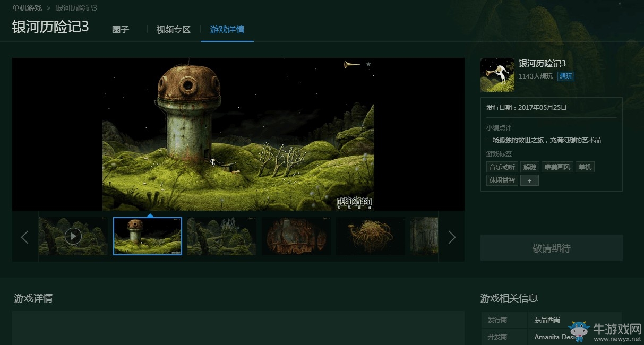Click the 敬请期待 button
The width and height of the screenshot is (644, 345).
[551, 248]
